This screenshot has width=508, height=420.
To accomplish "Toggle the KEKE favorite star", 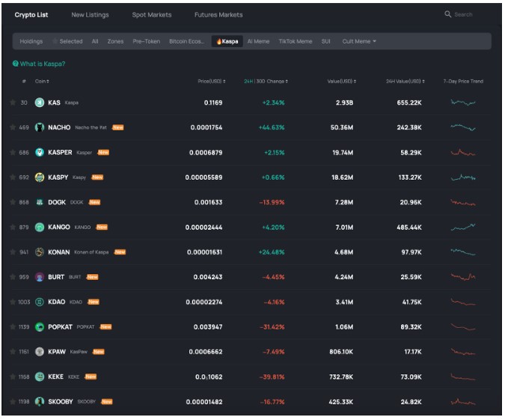I will tap(13, 377).
